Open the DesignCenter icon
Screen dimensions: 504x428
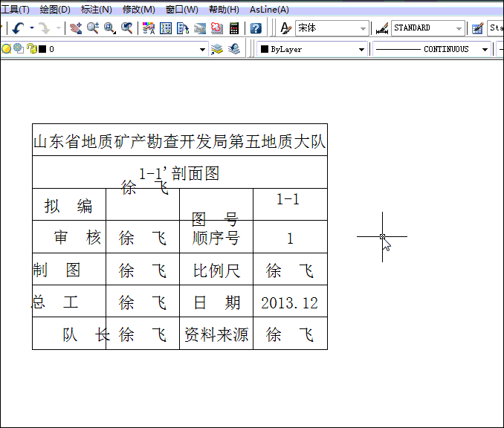[x=166, y=28]
